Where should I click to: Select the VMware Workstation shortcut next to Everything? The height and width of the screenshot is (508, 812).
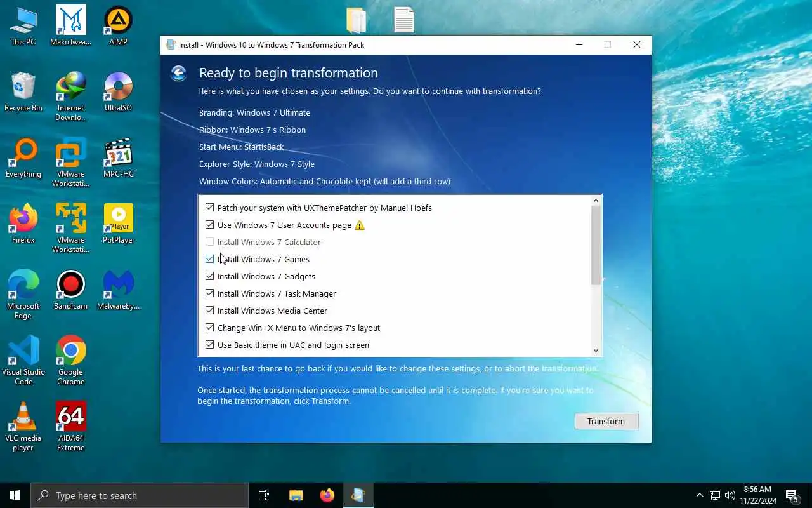tap(71, 163)
